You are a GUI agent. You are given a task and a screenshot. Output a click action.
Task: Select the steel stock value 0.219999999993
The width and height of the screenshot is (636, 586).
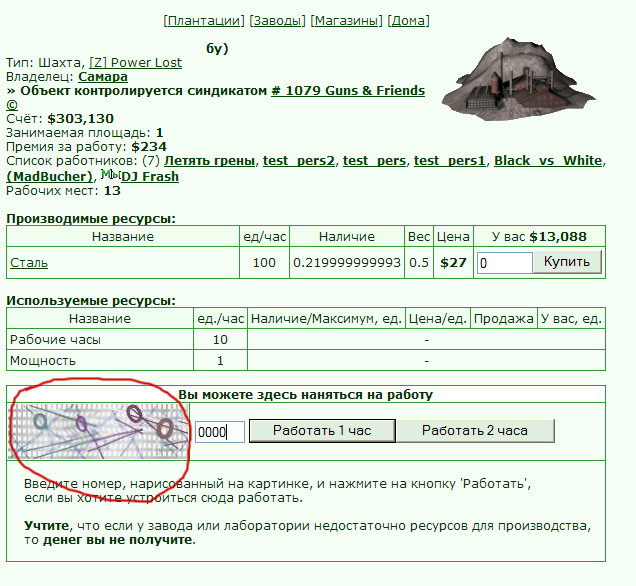click(347, 263)
